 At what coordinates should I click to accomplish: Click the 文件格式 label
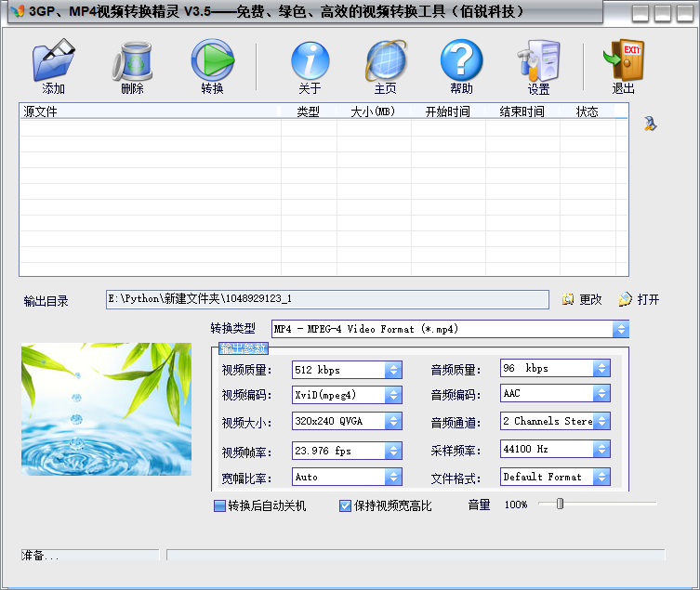click(456, 479)
